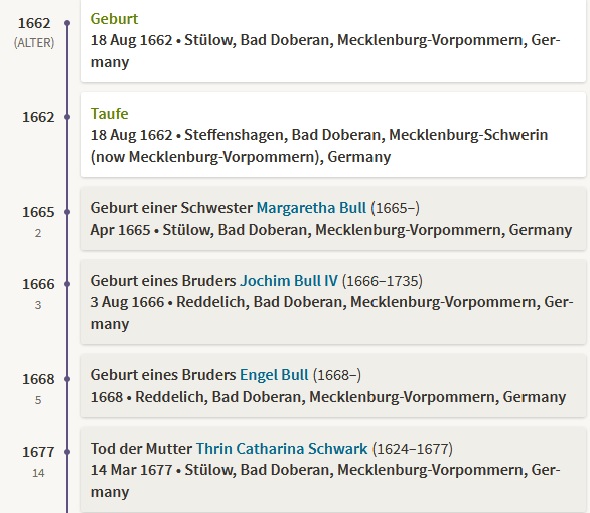
Task: Select the Geburt event heading
Action: pos(114,19)
